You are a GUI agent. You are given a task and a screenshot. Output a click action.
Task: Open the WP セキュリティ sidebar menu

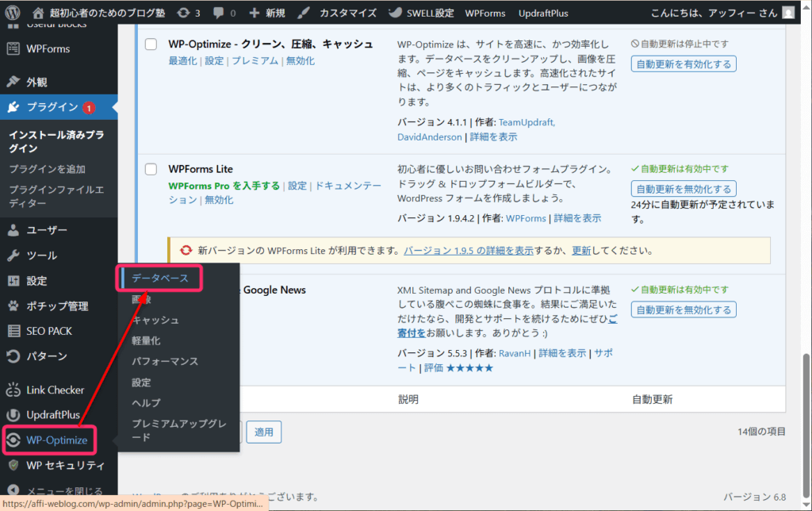coord(65,466)
